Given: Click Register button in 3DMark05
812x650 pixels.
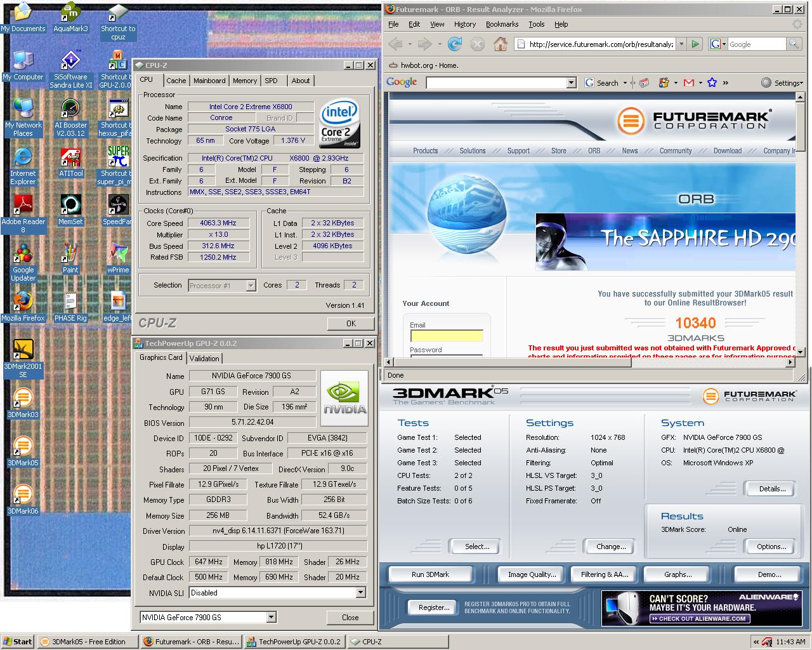Looking at the screenshot, I should point(434,607).
